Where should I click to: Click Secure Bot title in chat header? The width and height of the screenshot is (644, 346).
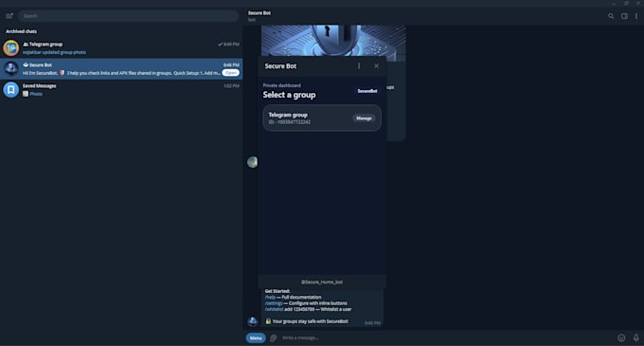259,13
